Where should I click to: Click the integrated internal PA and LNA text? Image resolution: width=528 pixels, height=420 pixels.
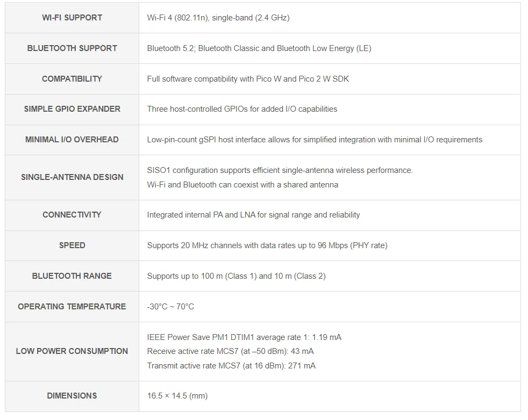tap(253, 215)
